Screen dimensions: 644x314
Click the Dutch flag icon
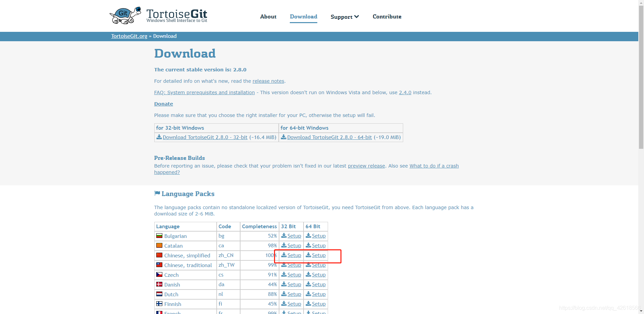pyautogui.click(x=159, y=294)
